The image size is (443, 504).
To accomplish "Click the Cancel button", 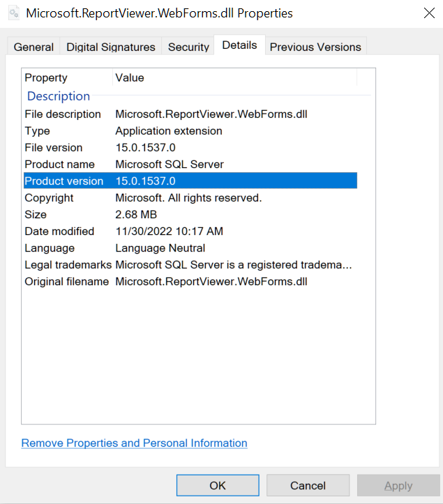I will (308, 485).
